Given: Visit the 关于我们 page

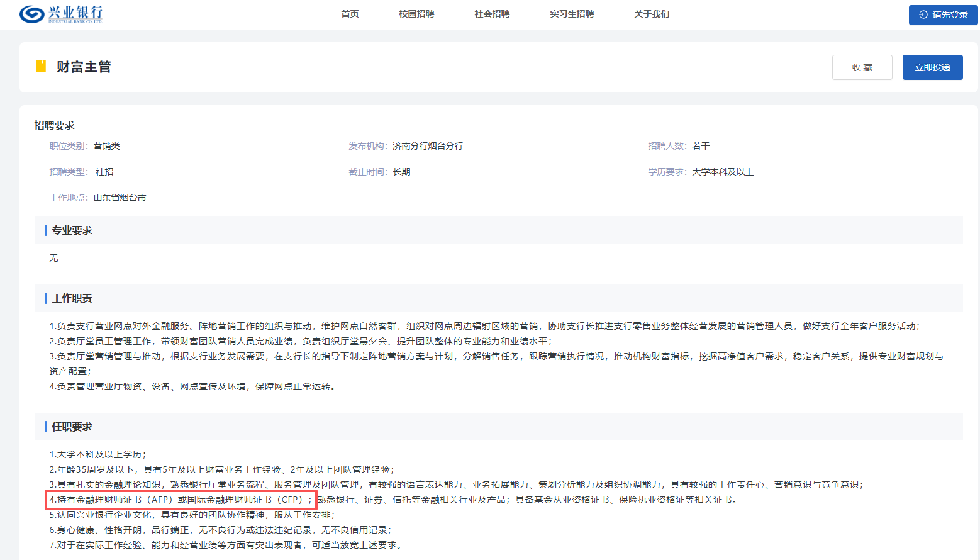Looking at the screenshot, I should (x=652, y=14).
